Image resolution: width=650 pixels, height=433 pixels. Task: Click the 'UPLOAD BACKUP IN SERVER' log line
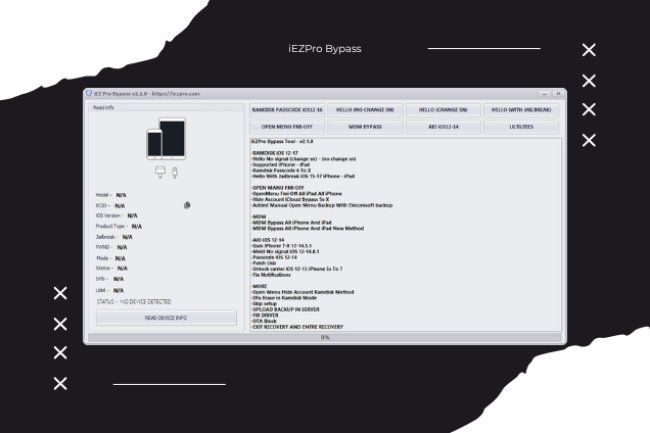pyautogui.click(x=286, y=310)
